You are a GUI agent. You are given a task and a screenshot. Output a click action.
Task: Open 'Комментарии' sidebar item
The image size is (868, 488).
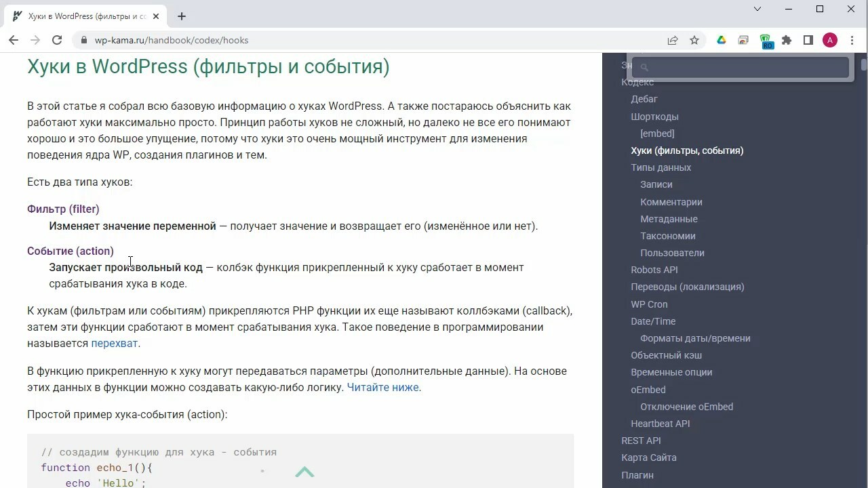tap(671, 202)
